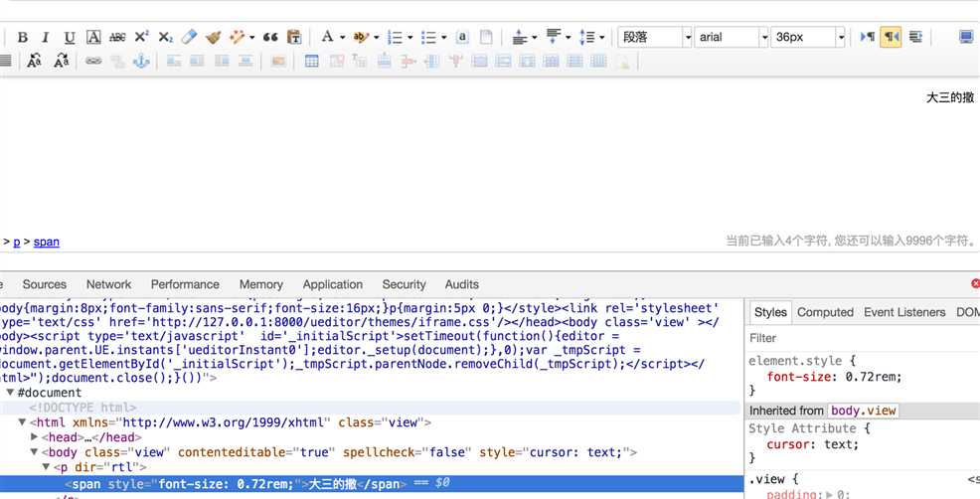Click the line height icon
Screen dimensions: 980x499
tap(586, 38)
